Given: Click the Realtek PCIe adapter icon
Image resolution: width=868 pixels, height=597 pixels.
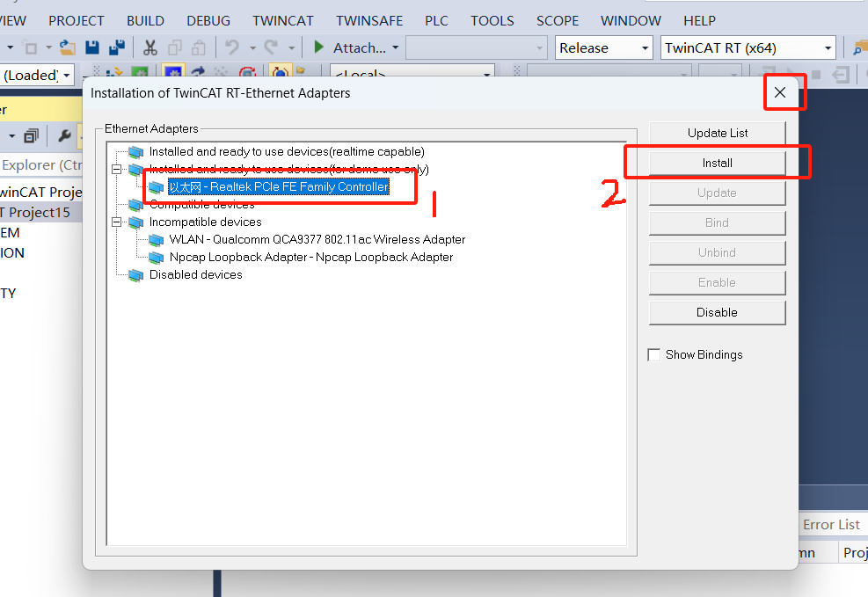Looking at the screenshot, I should tap(157, 187).
